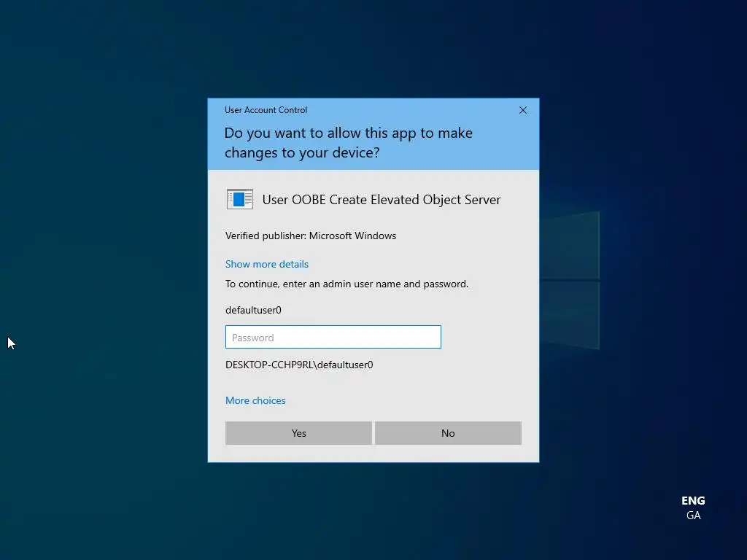Click DESKTOP-CCHP9RL\defaultuser0 account text
Screen dimensions: 747x560
(299, 365)
